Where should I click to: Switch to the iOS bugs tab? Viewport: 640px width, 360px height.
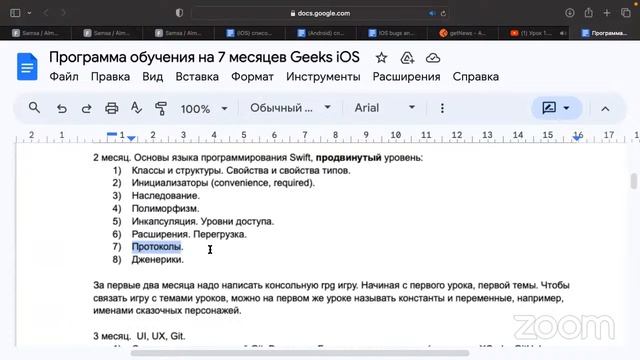coord(392,33)
